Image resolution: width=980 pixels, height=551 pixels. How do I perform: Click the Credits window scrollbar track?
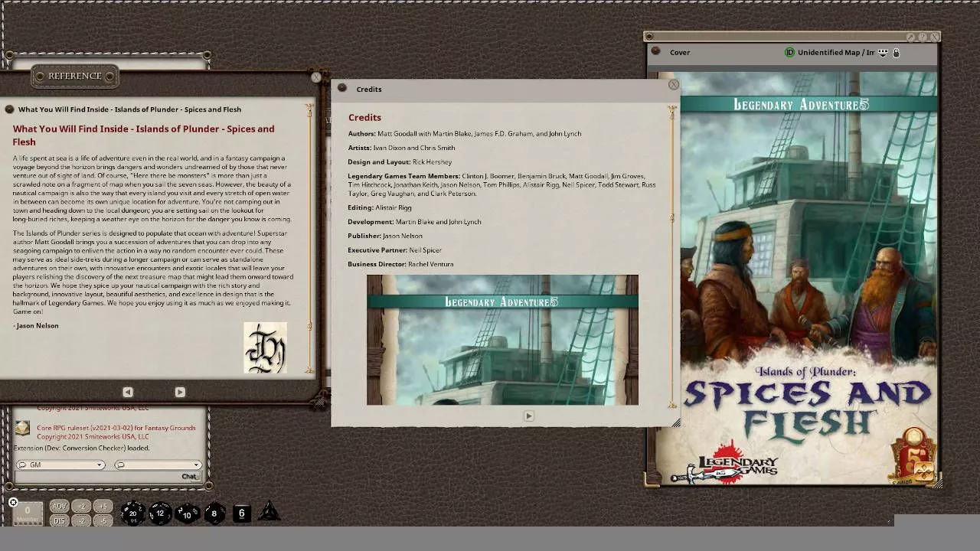[672, 258]
